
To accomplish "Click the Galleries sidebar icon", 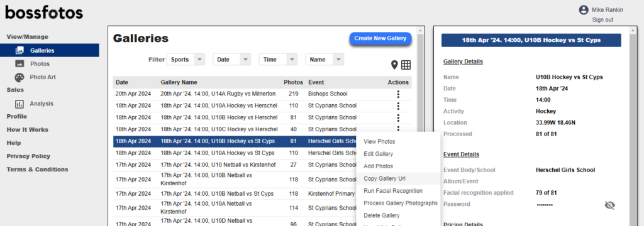I will pos(19,50).
